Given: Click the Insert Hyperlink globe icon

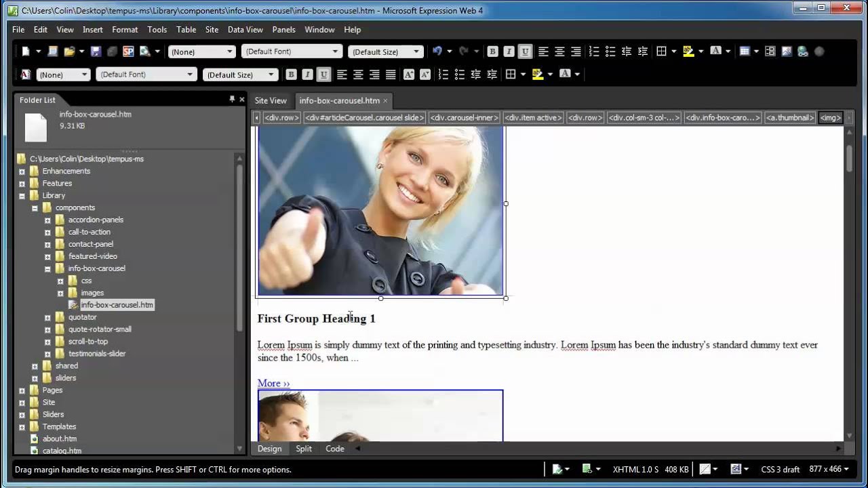Looking at the screenshot, I should [x=803, y=52].
